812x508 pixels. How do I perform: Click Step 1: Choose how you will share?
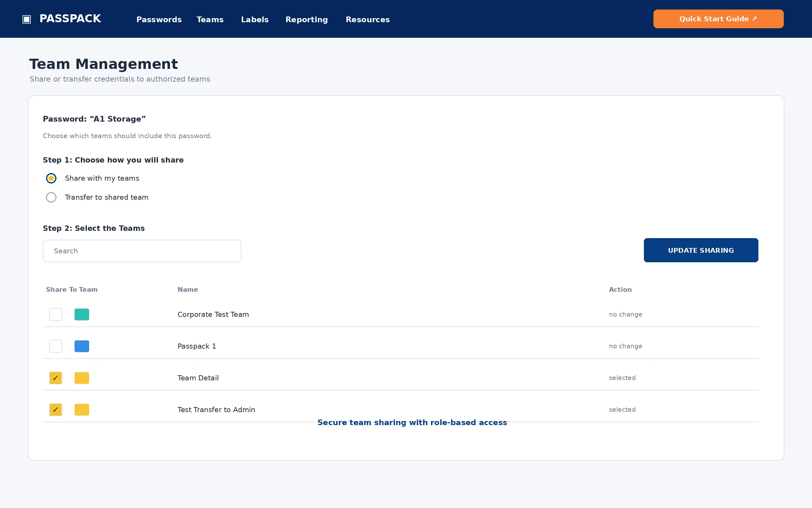coord(113,160)
